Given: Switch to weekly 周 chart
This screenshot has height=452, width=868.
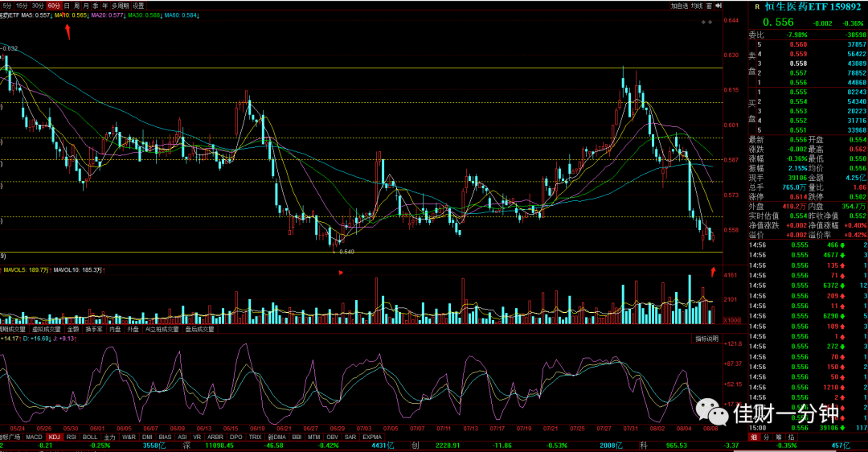Looking at the screenshot, I should (x=76, y=6).
